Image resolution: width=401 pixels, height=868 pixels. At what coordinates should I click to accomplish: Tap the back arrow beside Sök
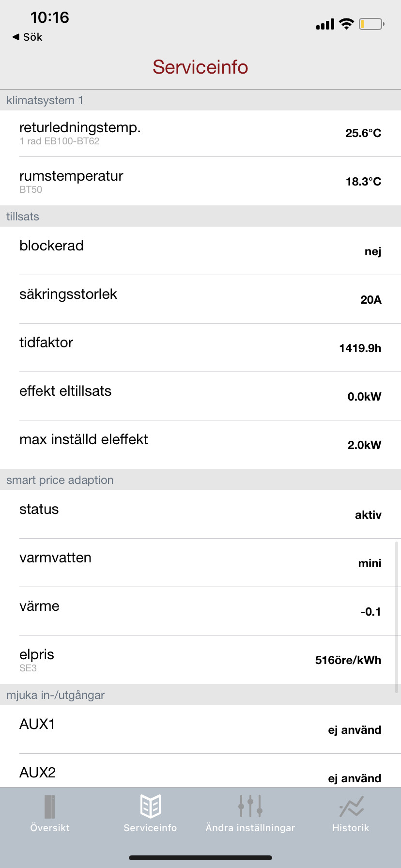(x=16, y=37)
